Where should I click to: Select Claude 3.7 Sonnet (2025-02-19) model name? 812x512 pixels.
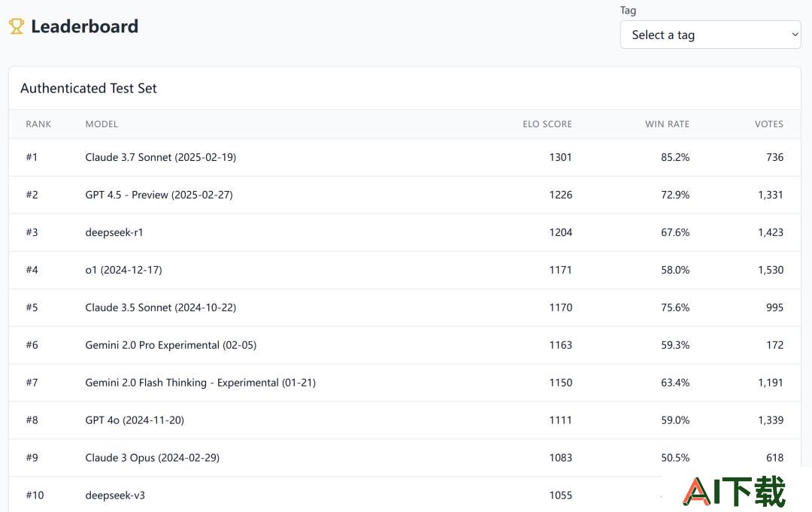pos(161,157)
